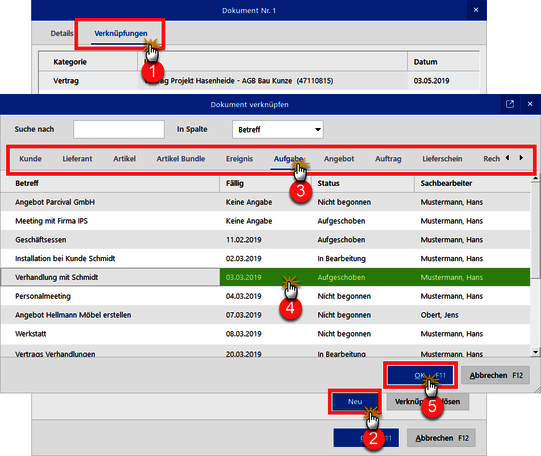This screenshot has width=541, height=456.
Task: Click the list scrollbar down arrow
Action: coord(535,352)
